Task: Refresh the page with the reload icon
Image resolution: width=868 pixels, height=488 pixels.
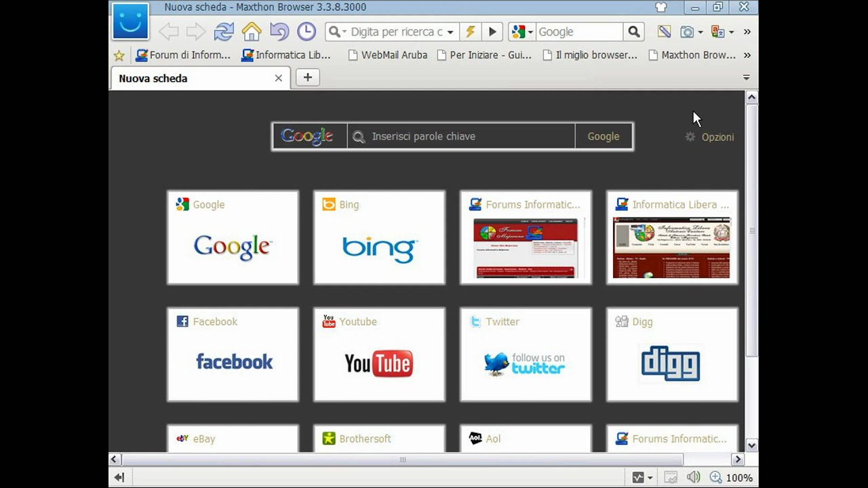Action: (x=224, y=32)
